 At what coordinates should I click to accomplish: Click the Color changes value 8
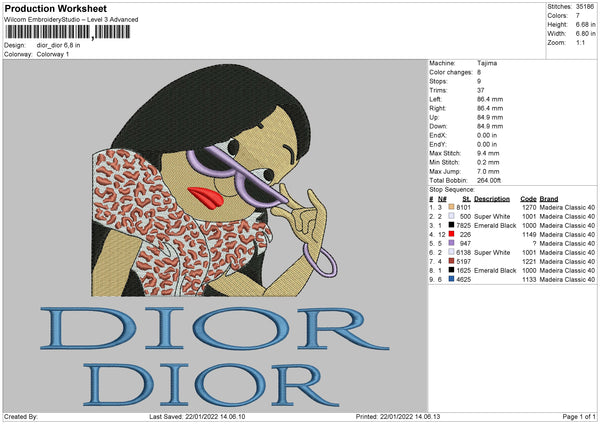point(479,72)
